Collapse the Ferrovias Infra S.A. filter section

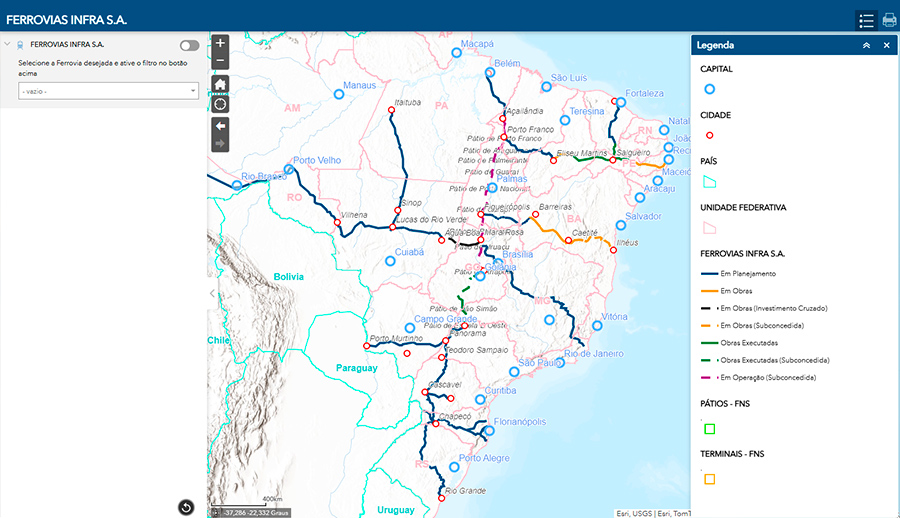(x=7, y=44)
